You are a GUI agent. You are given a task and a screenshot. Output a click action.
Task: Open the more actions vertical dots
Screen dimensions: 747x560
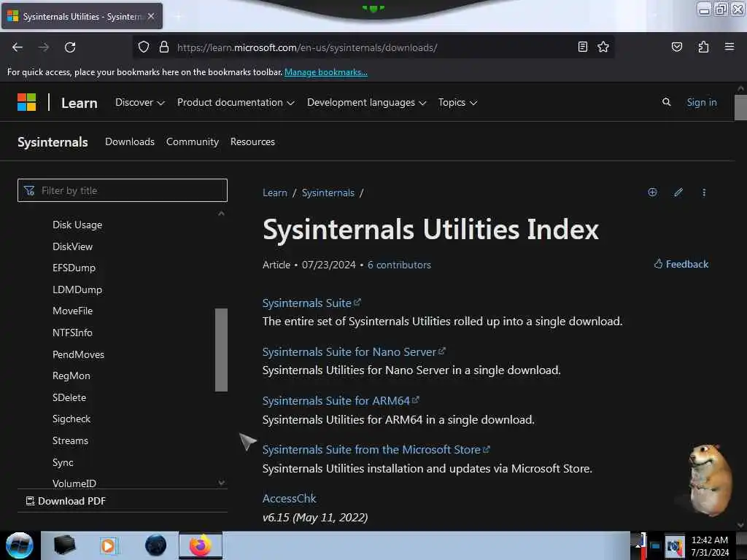(x=704, y=192)
